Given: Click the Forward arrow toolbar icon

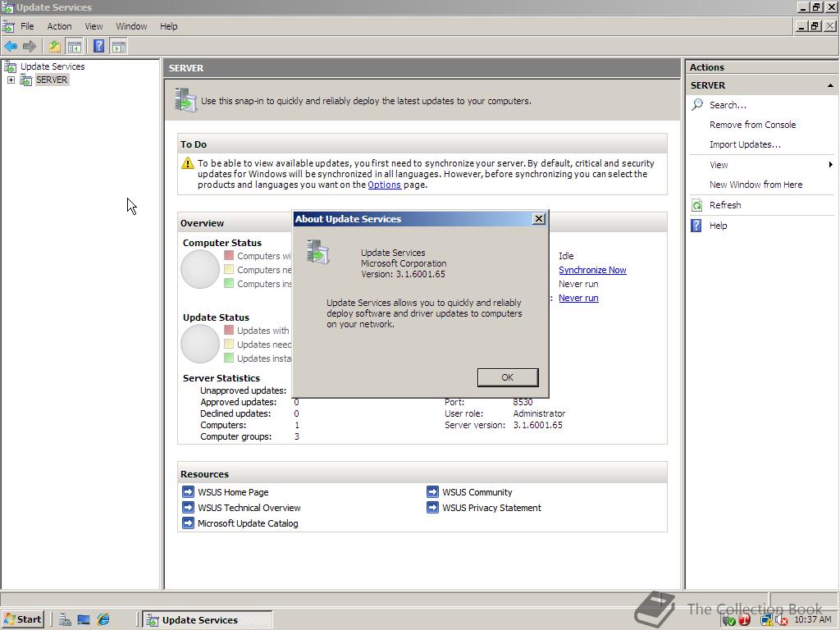Looking at the screenshot, I should (30, 47).
